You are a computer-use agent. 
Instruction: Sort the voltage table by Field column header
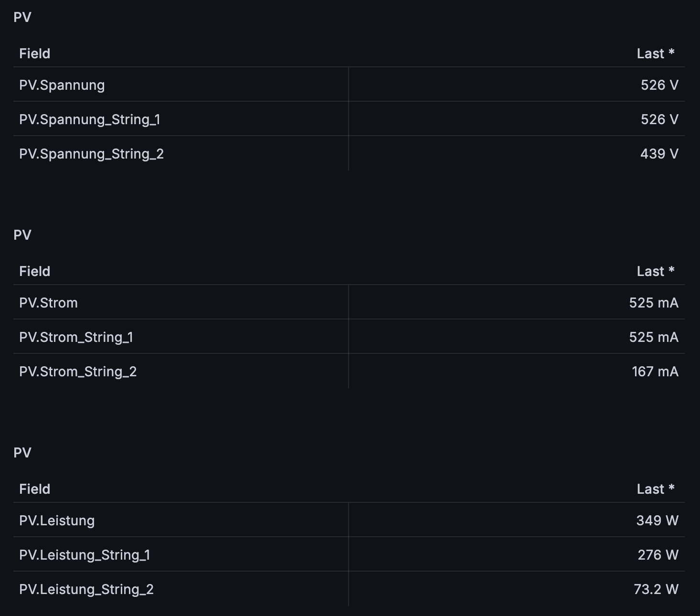pyautogui.click(x=35, y=54)
